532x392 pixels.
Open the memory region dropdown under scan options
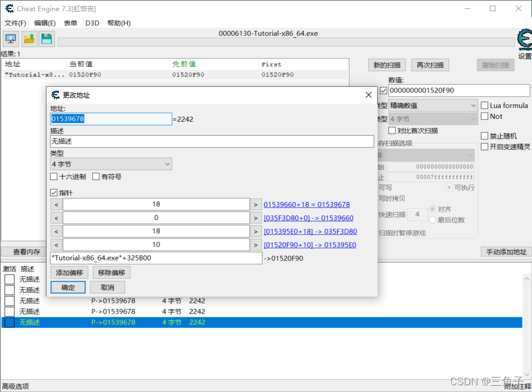[425, 155]
